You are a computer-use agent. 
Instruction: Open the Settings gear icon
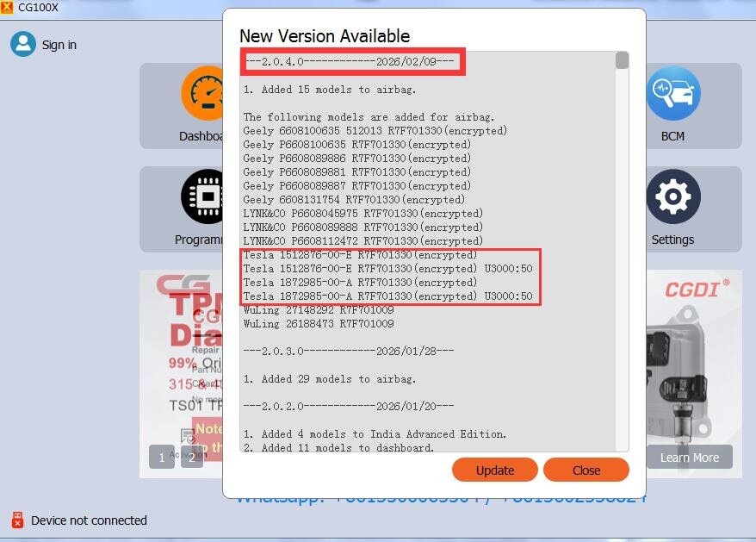click(x=673, y=196)
